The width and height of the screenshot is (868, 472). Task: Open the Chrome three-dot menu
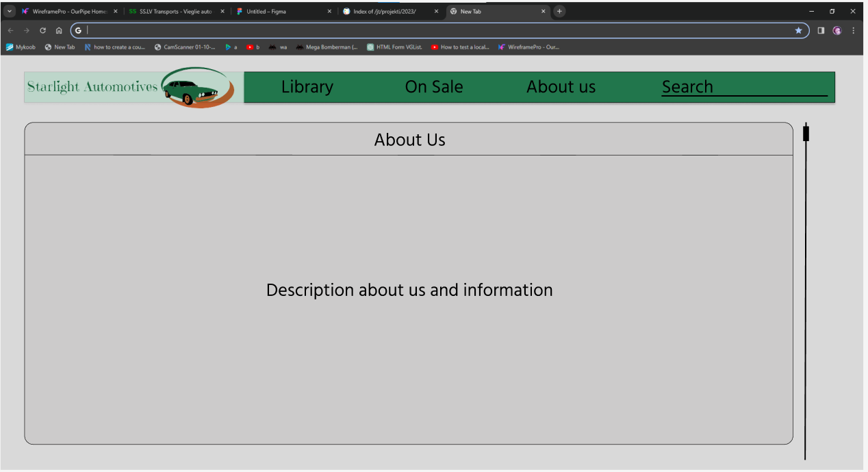853,31
